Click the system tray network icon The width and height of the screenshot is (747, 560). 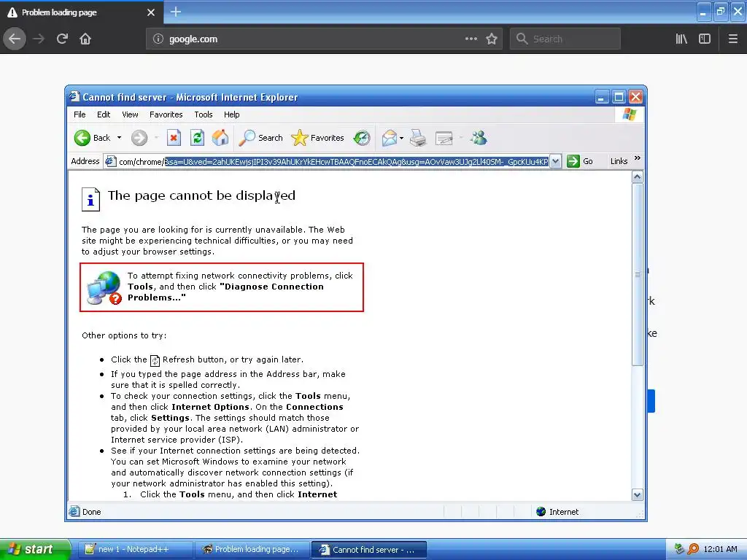[680, 550]
